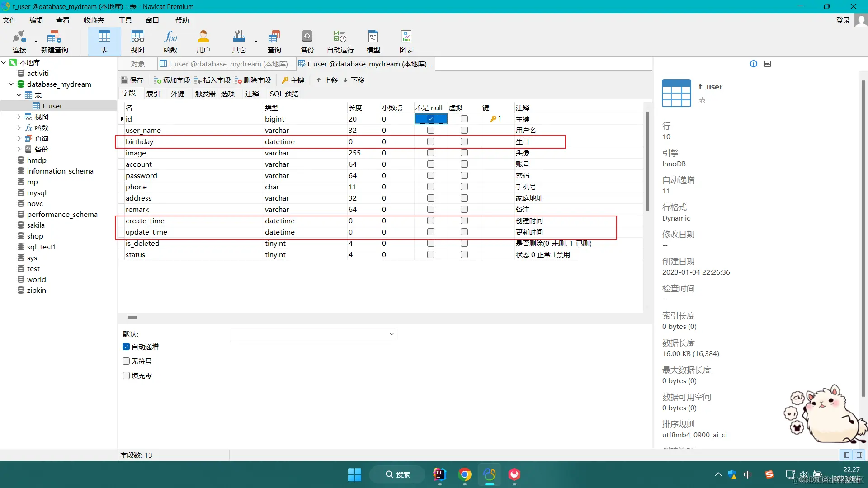Open the Favorites menu

[94, 20]
